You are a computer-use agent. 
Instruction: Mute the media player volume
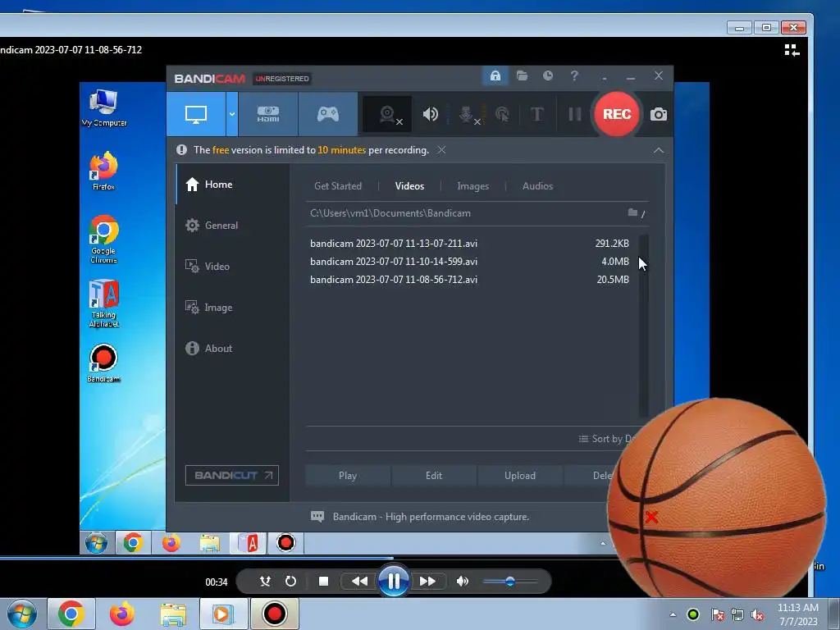[x=463, y=582]
